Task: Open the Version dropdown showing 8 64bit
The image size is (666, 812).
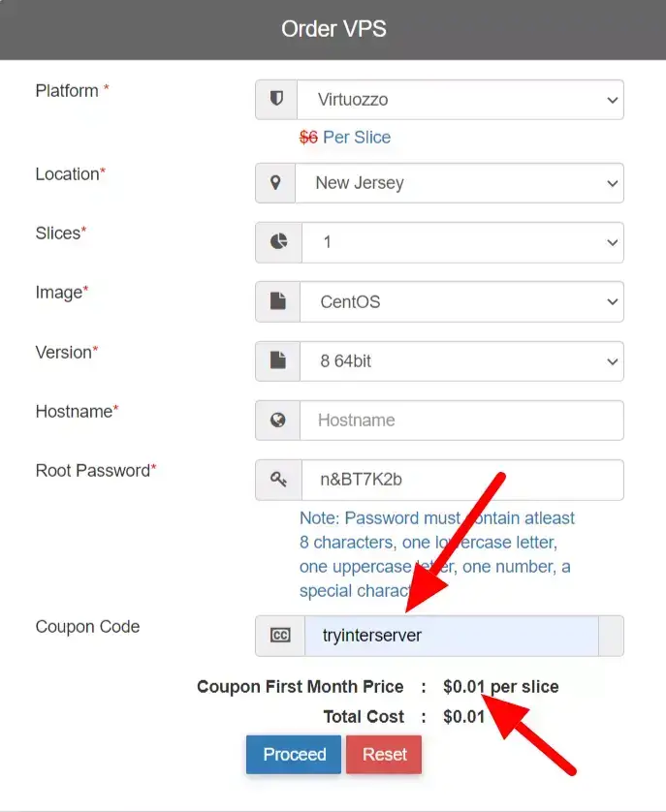Action: point(460,360)
